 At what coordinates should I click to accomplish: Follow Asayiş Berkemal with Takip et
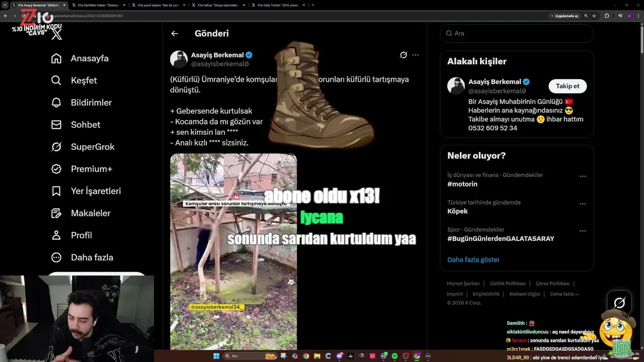pos(568,86)
